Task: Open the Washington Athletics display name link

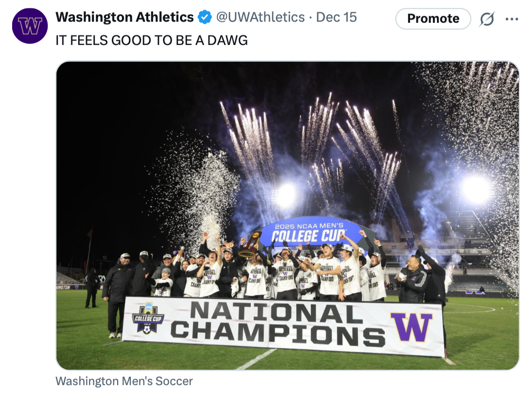Action: (125, 17)
